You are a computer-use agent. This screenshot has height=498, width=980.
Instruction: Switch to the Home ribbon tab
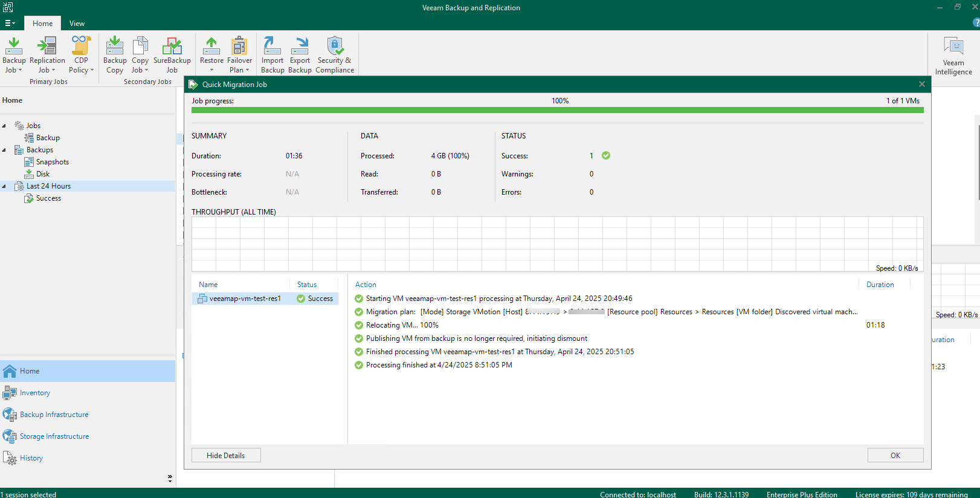[42, 24]
